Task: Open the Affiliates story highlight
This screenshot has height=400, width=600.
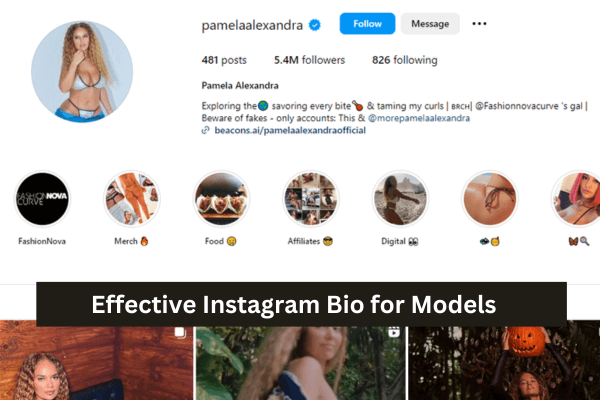Action: pyautogui.click(x=311, y=198)
